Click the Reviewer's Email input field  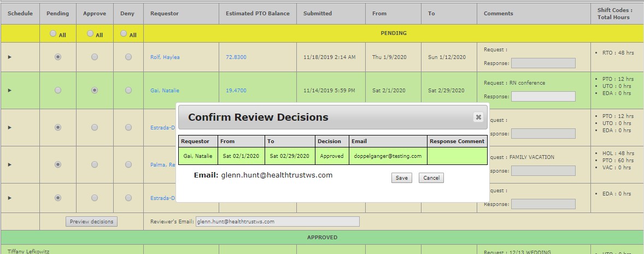[x=278, y=221]
